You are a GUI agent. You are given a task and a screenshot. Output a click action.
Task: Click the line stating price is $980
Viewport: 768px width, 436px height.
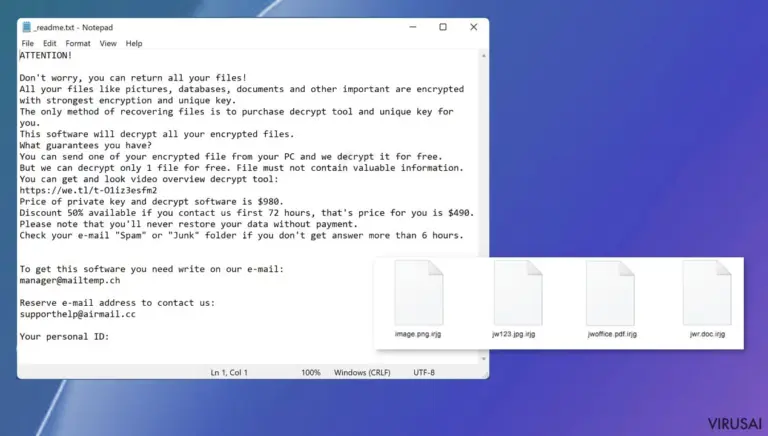151,202
